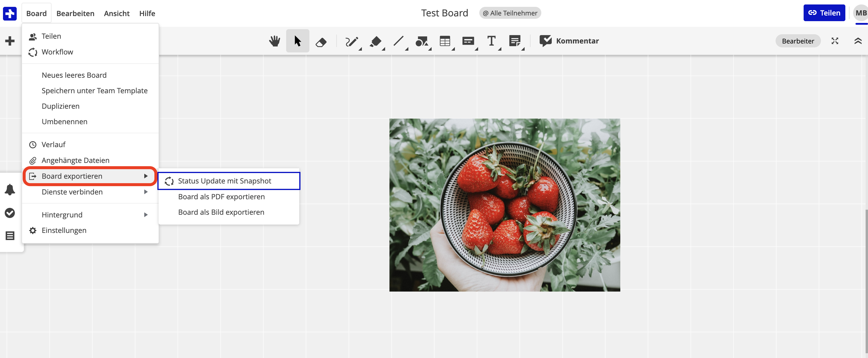
Task: Toggle fullscreen mode icon
Action: tap(835, 41)
